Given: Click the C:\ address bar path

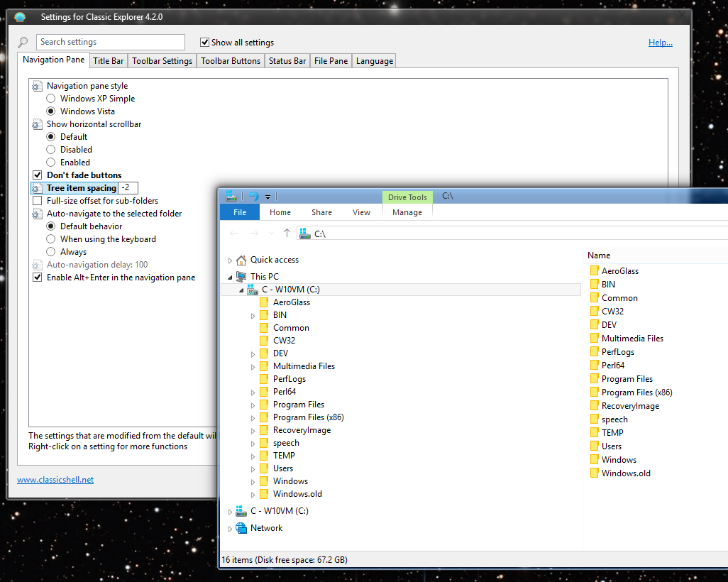Looking at the screenshot, I should tap(320, 234).
